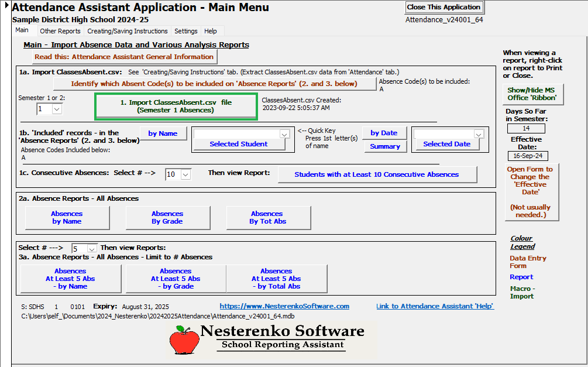Open the Summary report
This screenshot has width=588, height=367.
click(385, 146)
